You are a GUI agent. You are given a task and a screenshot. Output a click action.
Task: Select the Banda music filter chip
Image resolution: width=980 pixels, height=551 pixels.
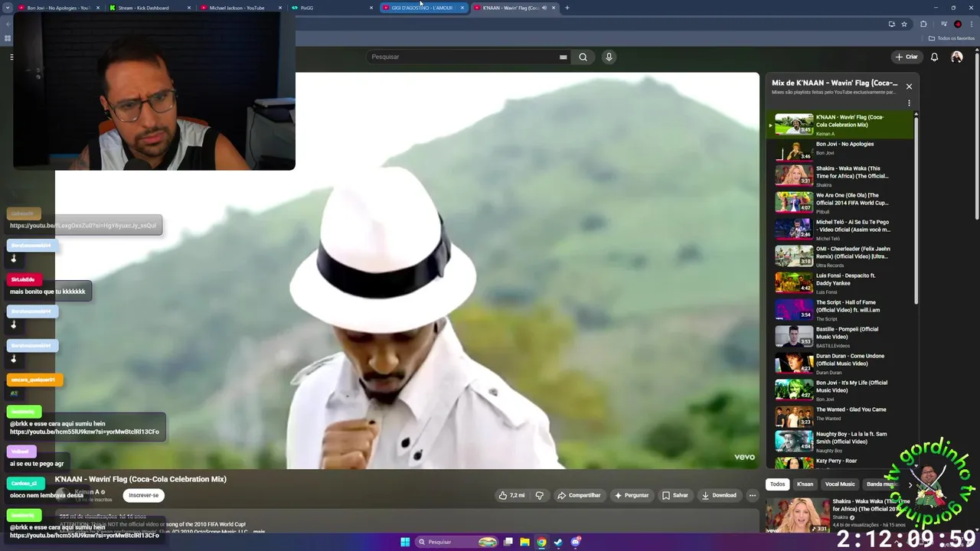[x=880, y=484]
